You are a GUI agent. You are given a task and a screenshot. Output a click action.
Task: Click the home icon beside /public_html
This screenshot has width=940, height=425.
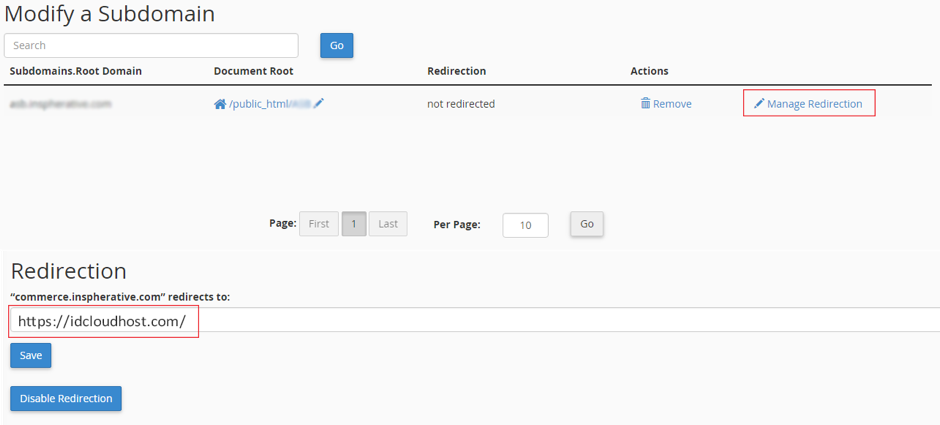(x=220, y=104)
